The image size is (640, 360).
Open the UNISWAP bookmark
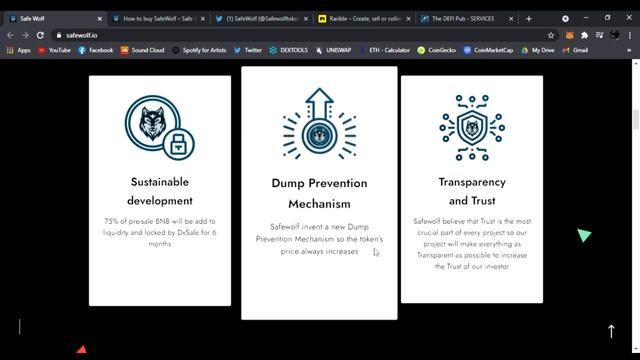coord(333,50)
